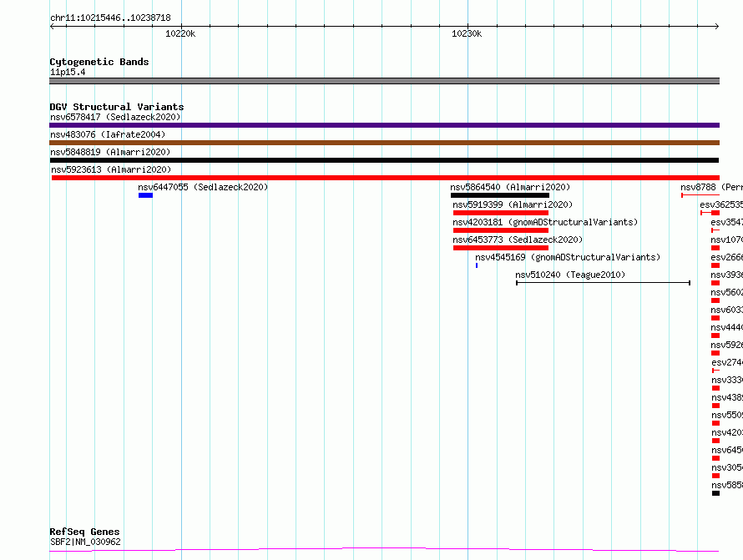Click the nsv6453773 (Sedlazeck2020) label

click(x=518, y=240)
